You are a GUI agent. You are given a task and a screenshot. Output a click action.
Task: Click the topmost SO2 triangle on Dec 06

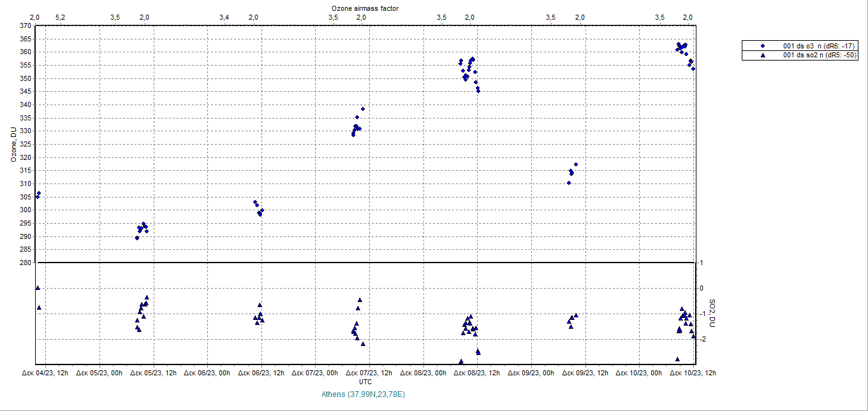[260, 305]
